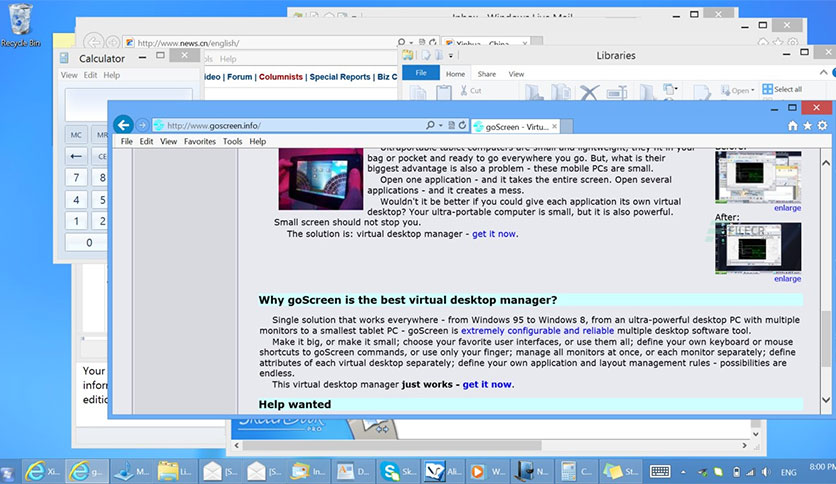The image size is (836, 484).
Task: Follow 'get it now' link after 'just works'
Action: point(487,384)
